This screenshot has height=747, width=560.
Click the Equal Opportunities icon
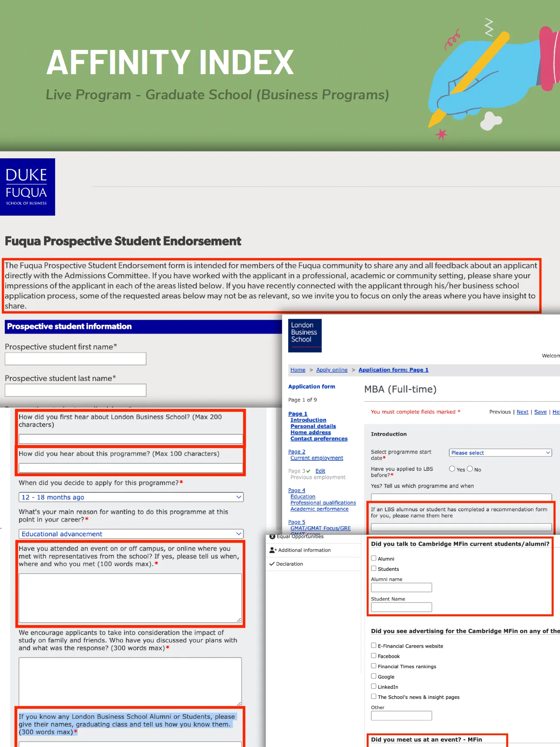click(x=272, y=537)
